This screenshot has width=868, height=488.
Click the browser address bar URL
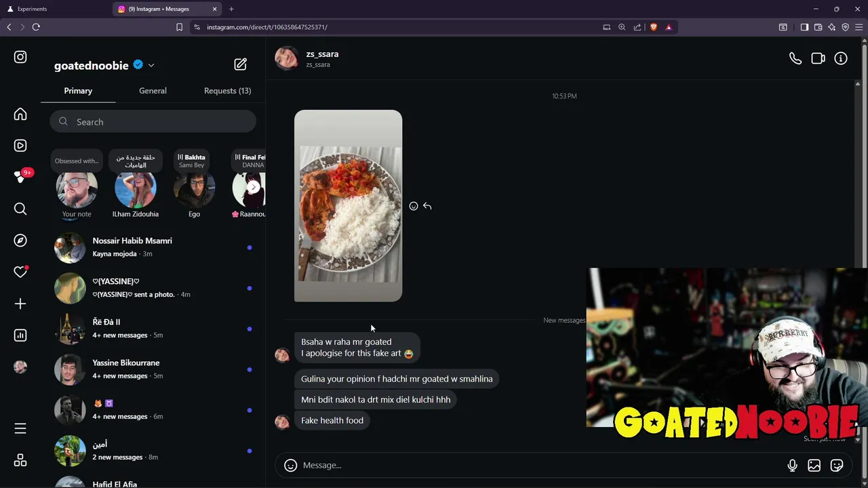click(267, 27)
